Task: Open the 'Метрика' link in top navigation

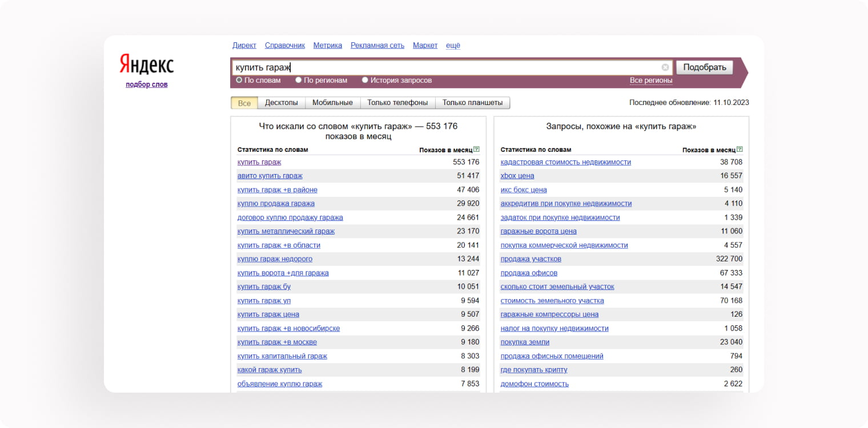Action: [x=328, y=46]
